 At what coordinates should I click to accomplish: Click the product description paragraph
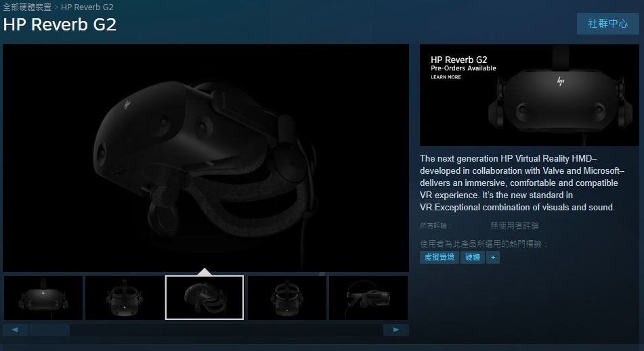coord(522,183)
